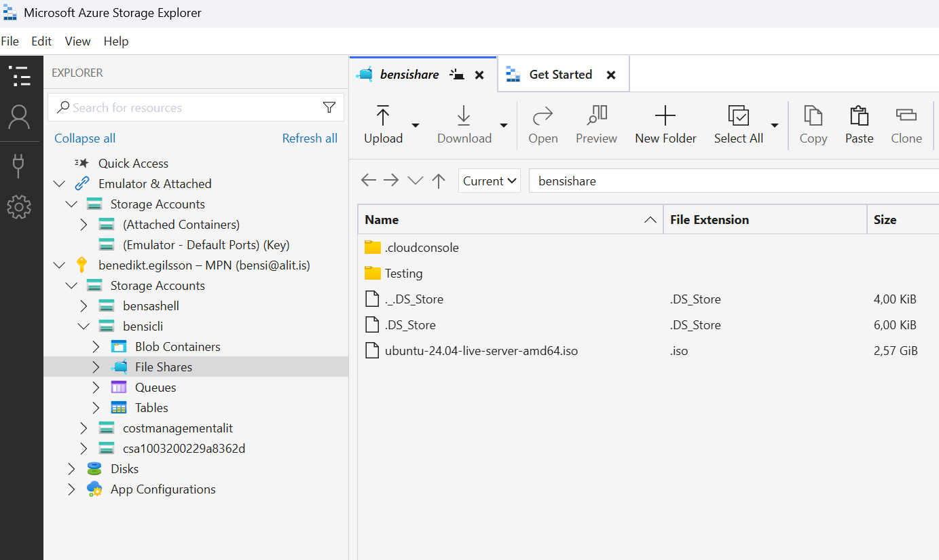The image size is (939, 560).
Task: Click the Select All toolbar button
Action: click(739, 125)
